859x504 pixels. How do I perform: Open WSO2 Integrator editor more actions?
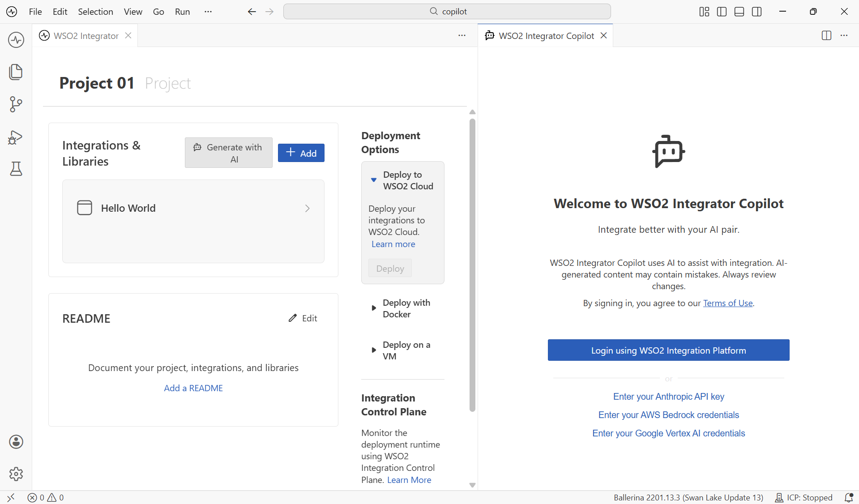coord(462,35)
